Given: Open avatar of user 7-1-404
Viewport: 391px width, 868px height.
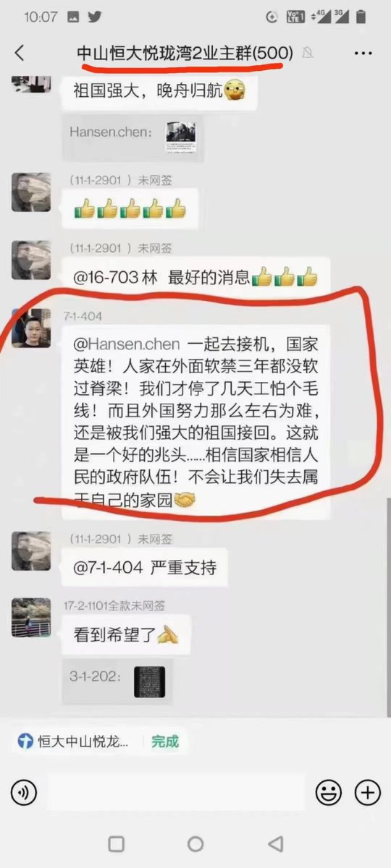Looking at the screenshot, I should 31,328.
